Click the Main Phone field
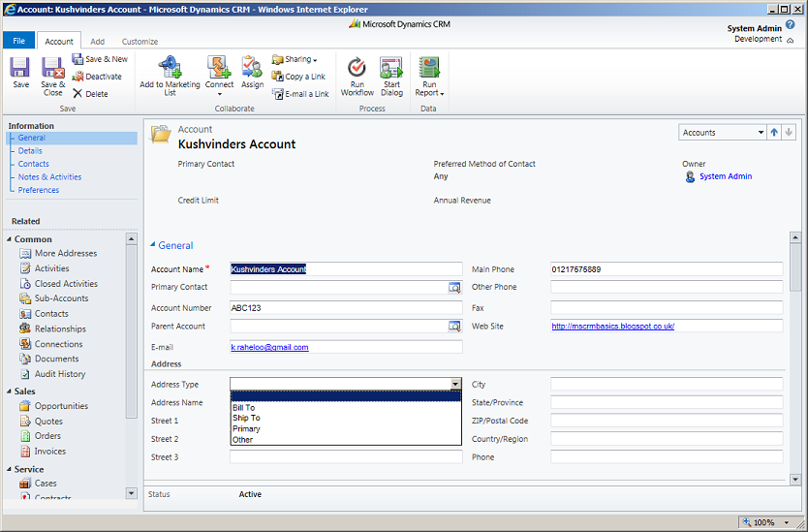808x532 pixels. 667,269
